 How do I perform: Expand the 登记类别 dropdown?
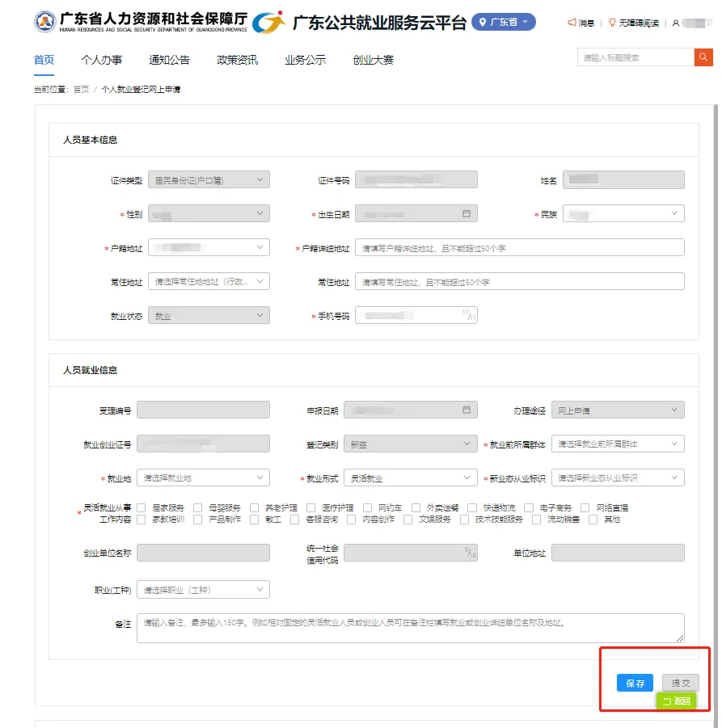[x=410, y=444]
